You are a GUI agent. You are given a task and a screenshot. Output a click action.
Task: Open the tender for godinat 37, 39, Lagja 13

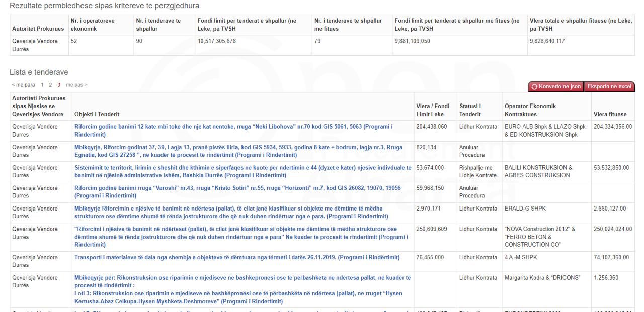[238, 151]
